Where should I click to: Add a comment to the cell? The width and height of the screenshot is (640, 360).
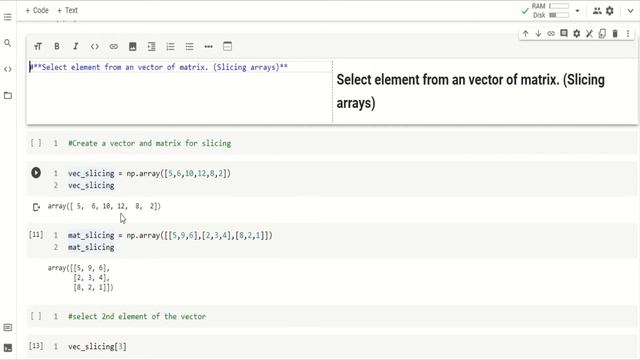pyautogui.click(x=564, y=33)
